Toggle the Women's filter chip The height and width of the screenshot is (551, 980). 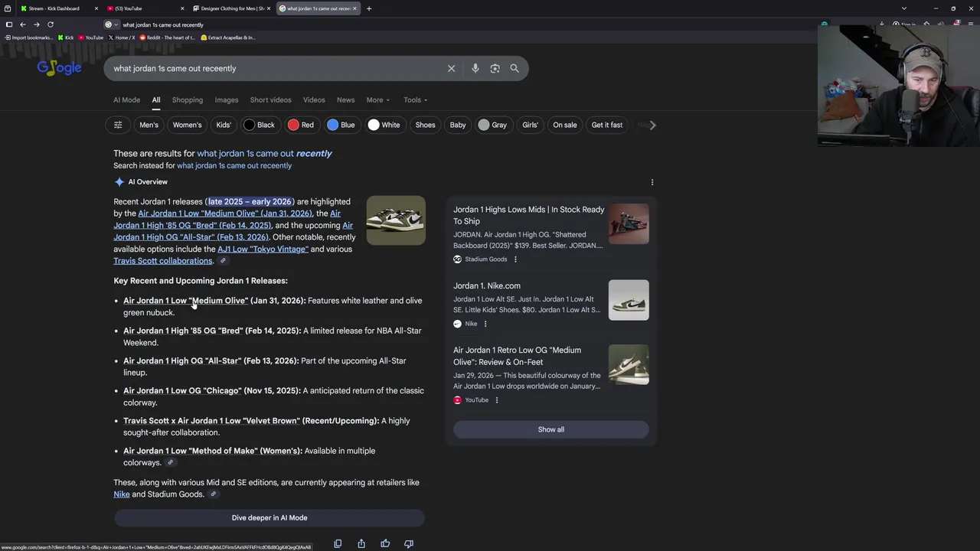(187, 125)
